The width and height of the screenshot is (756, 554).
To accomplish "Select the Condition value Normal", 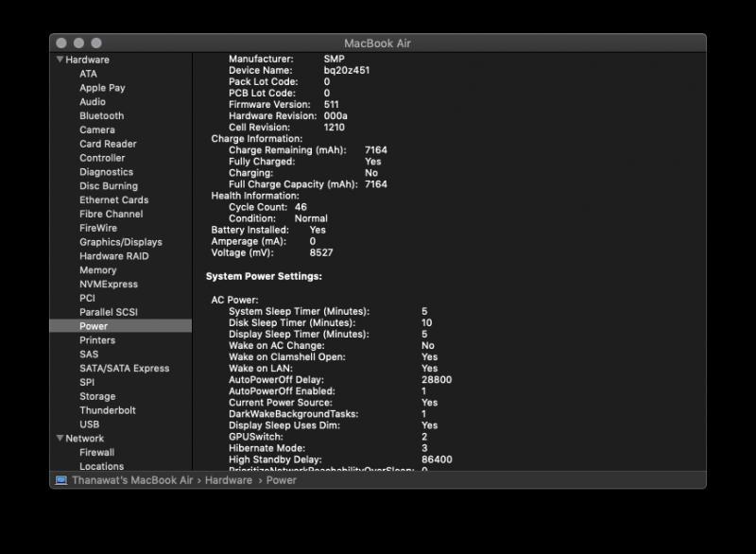I will pos(311,218).
